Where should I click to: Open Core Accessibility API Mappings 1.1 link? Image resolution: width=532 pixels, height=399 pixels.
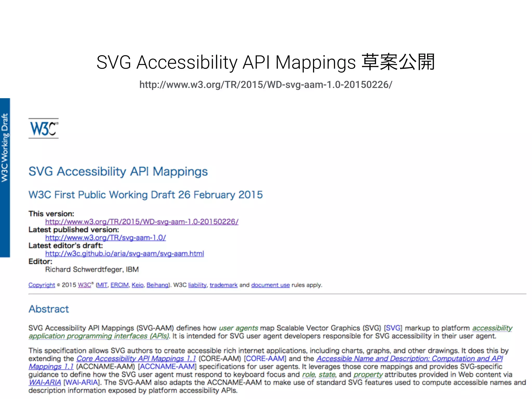pos(136,359)
